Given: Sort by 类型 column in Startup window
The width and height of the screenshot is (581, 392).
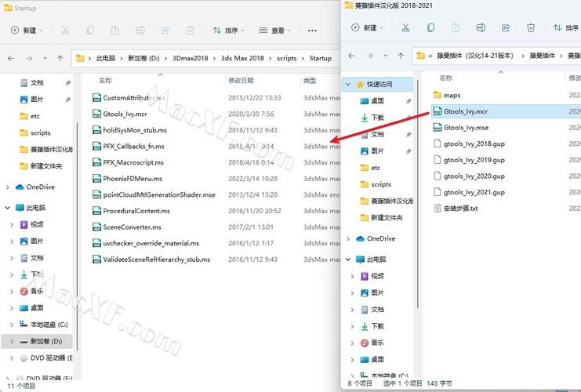Looking at the screenshot, I should [x=310, y=81].
